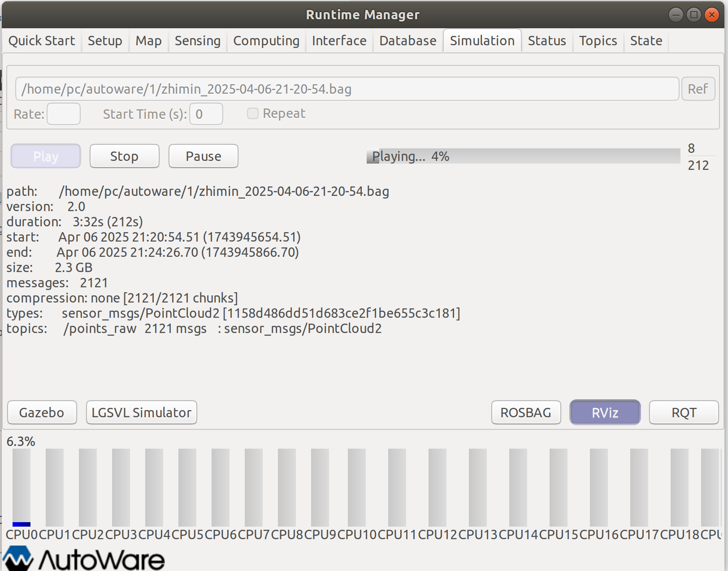Click the 'start: Apr 06 2025 21:20:54.51' line
This screenshot has width=728, height=571.
point(153,237)
